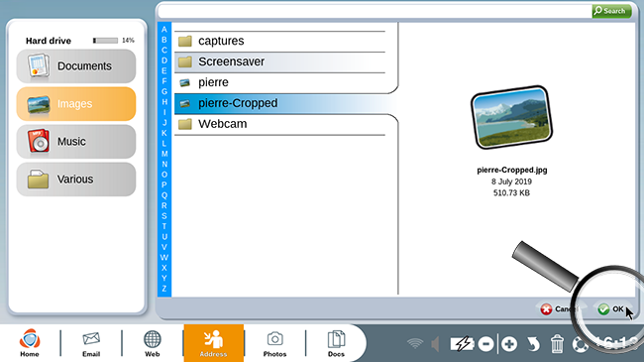Open the Documents category
Image resolution: width=644 pixels, height=362 pixels.
pyautogui.click(x=76, y=66)
